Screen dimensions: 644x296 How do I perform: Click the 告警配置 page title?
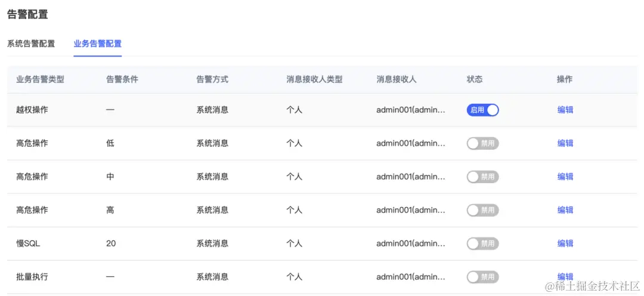[27, 14]
